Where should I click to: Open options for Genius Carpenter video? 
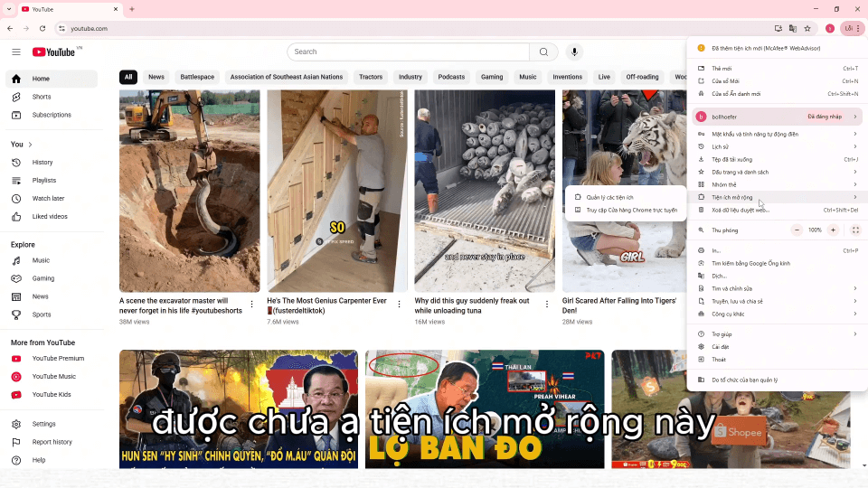(x=399, y=305)
